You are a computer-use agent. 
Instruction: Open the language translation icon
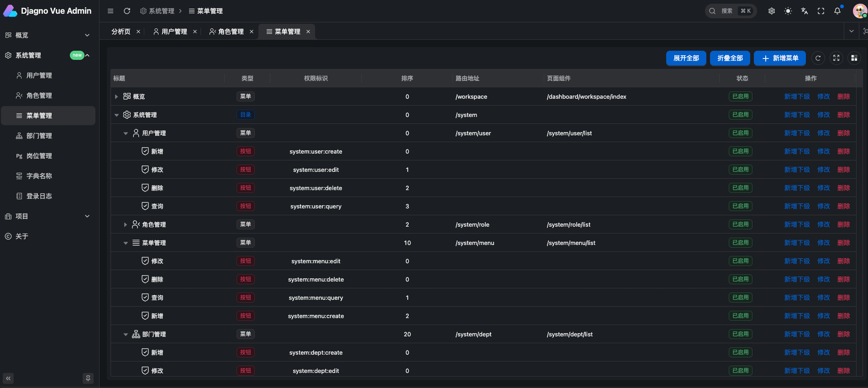pos(805,11)
